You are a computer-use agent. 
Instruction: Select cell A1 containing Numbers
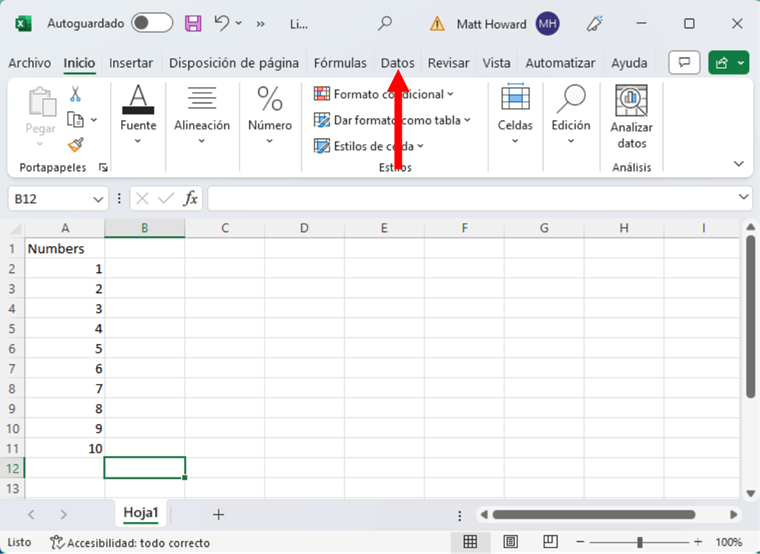coord(65,248)
